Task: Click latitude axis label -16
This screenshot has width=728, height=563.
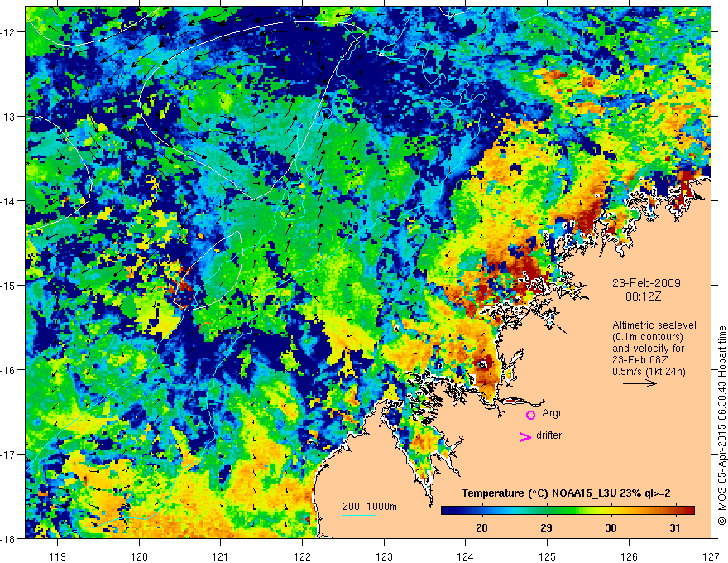Action: 8,370
